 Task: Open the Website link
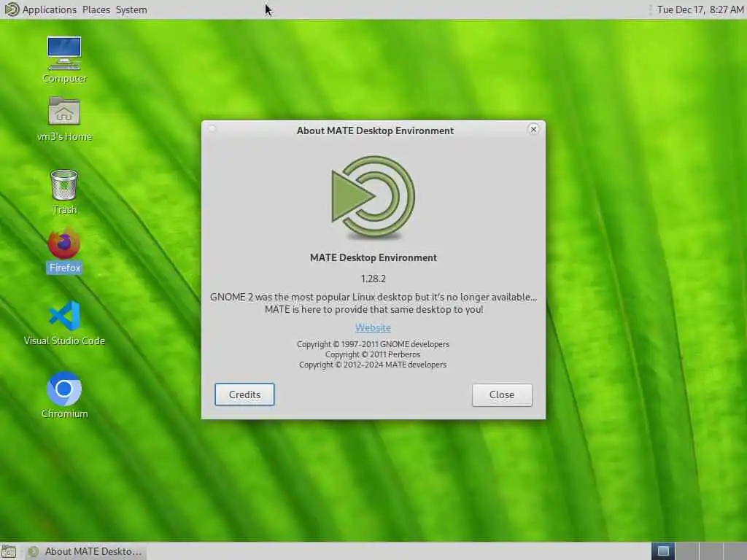pyautogui.click(x=373, y=327)
